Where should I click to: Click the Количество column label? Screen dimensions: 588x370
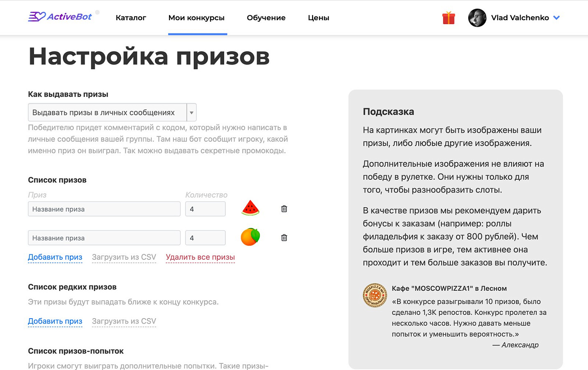pyautogui.click(x=206, y=195)
